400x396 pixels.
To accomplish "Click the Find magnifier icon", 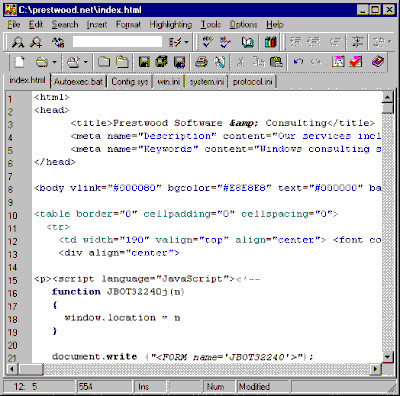I will (x=17, y=42).
